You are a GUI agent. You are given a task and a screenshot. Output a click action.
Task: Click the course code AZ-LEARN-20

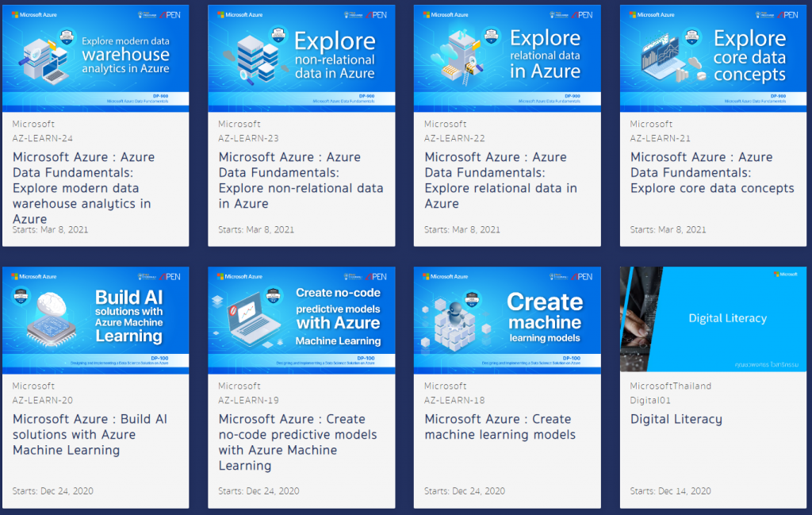point(43,400)
